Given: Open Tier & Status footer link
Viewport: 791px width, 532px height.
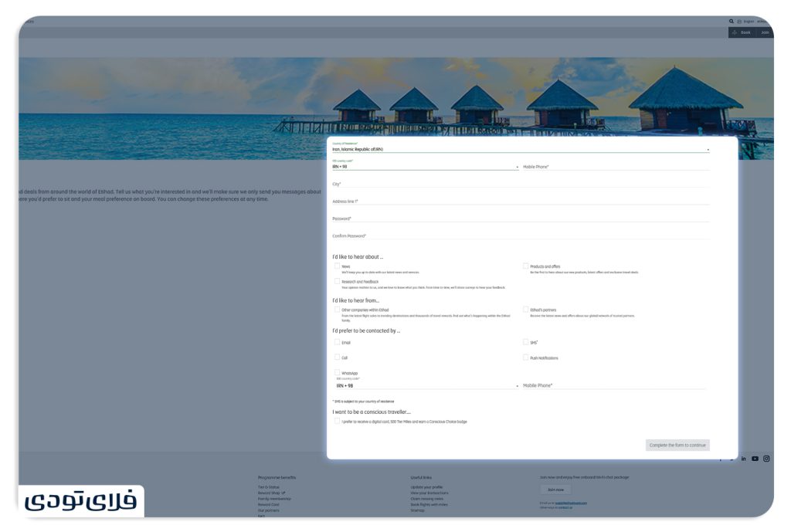Looking at the screenshot, I should (x=268, y=487).
